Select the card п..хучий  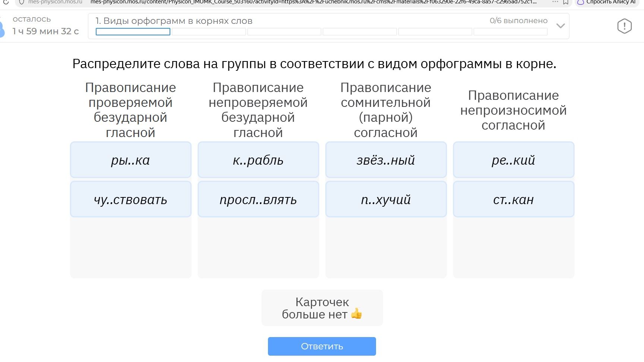(386, 199)
